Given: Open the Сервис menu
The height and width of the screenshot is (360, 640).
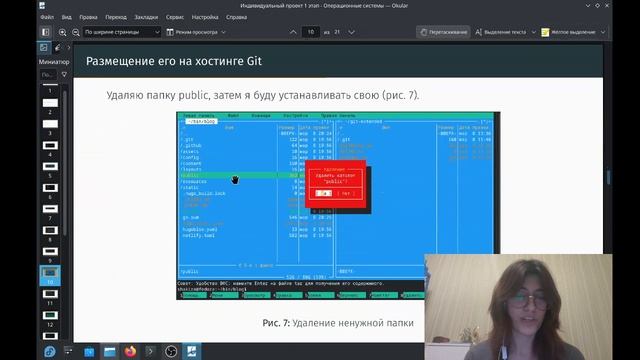Looking at the screenshot, I should point(175,17).
